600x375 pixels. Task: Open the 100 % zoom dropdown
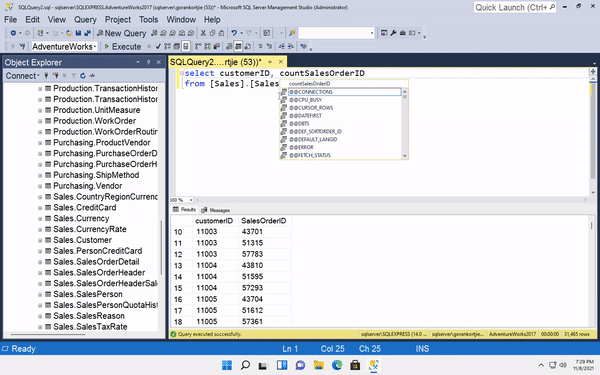(191, 200)
